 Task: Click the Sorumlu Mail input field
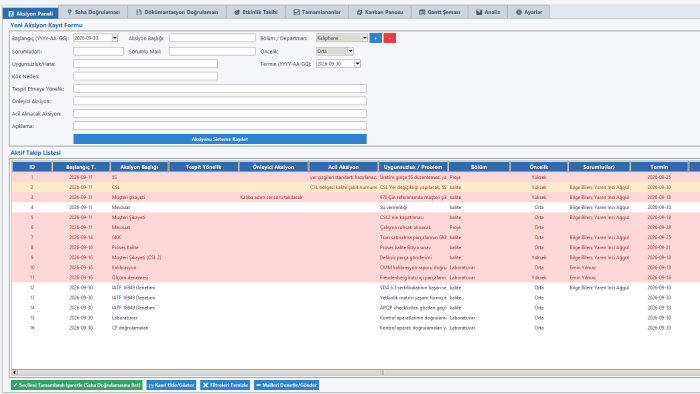tap(212, 51)
